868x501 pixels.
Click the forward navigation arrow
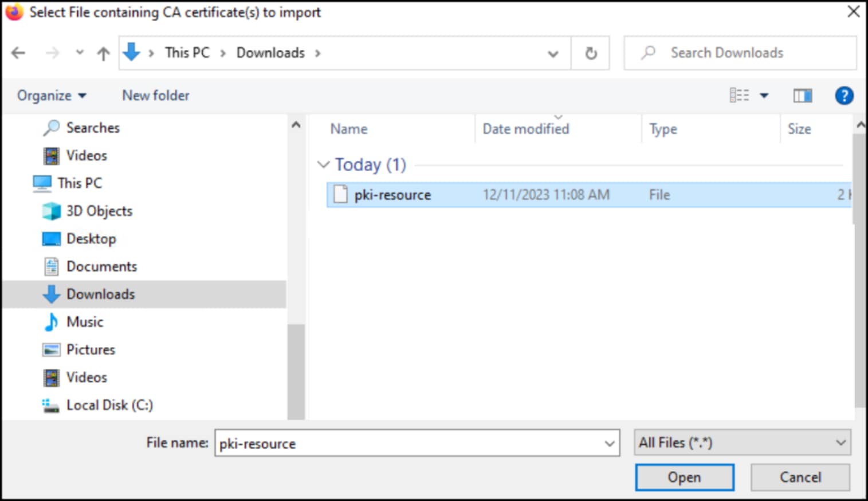tap(52, 53)
